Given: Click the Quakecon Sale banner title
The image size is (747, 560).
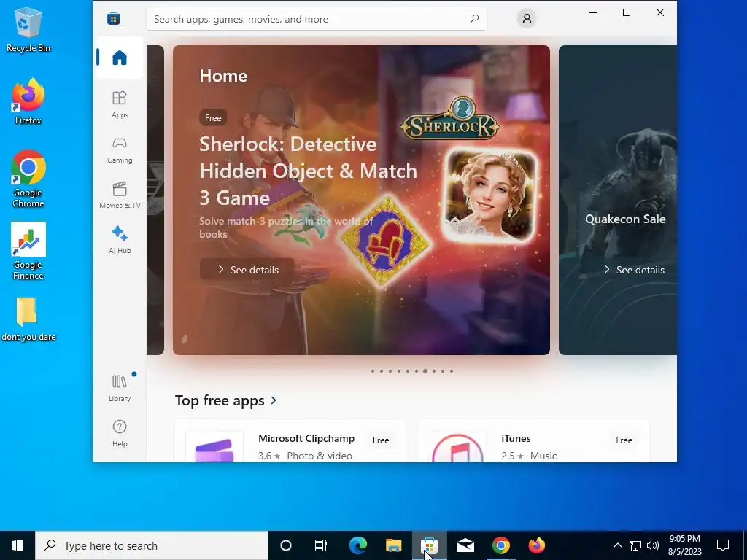Looking at the screenshot, I should (625, 219).
